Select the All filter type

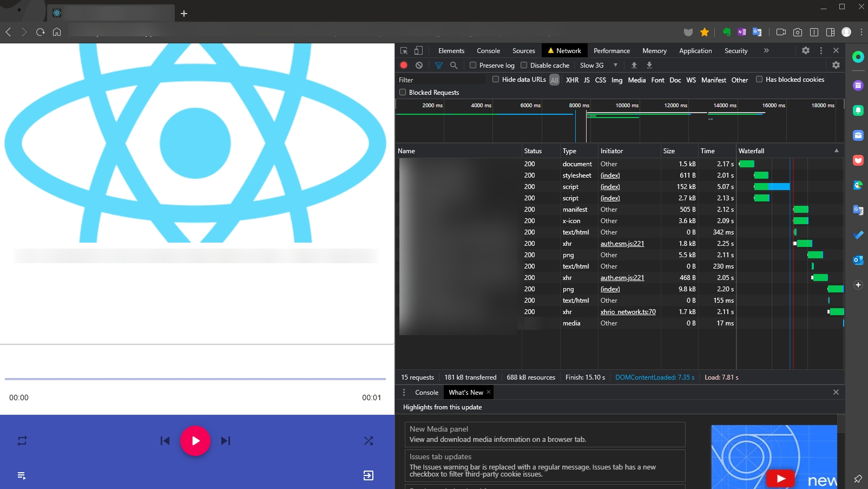coord(554,80)
